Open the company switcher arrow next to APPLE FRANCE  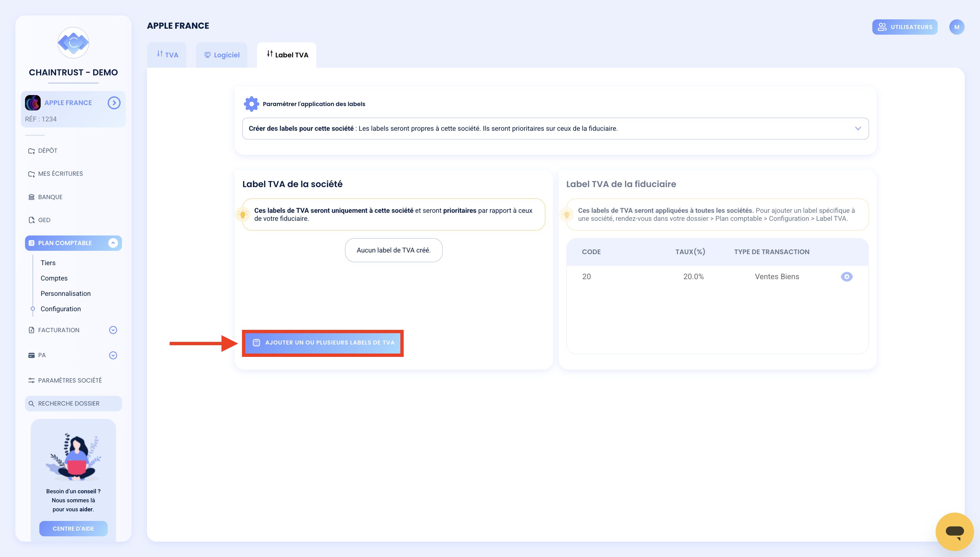coord(114,102)
